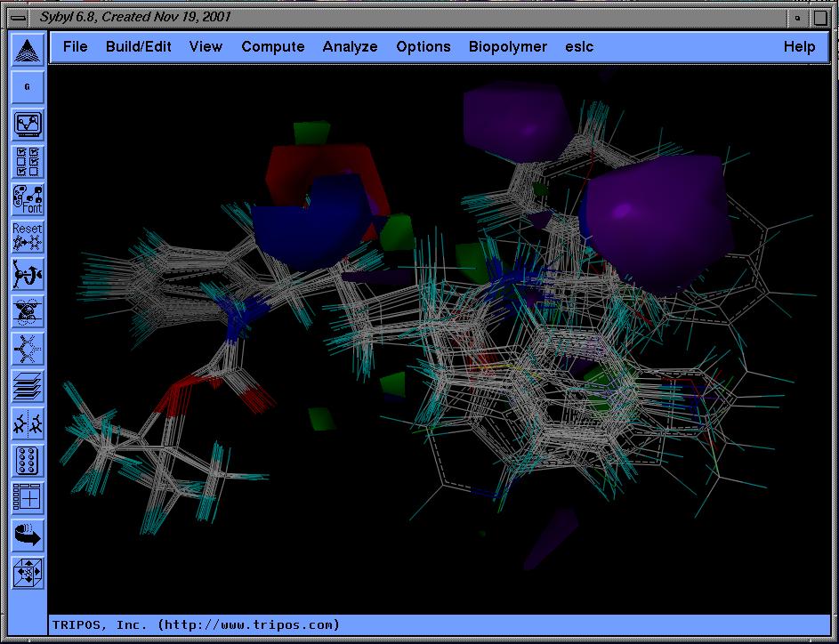839x644 pixels.
Task: Select the dashed ring molecule icon
Action: (28, 349)
